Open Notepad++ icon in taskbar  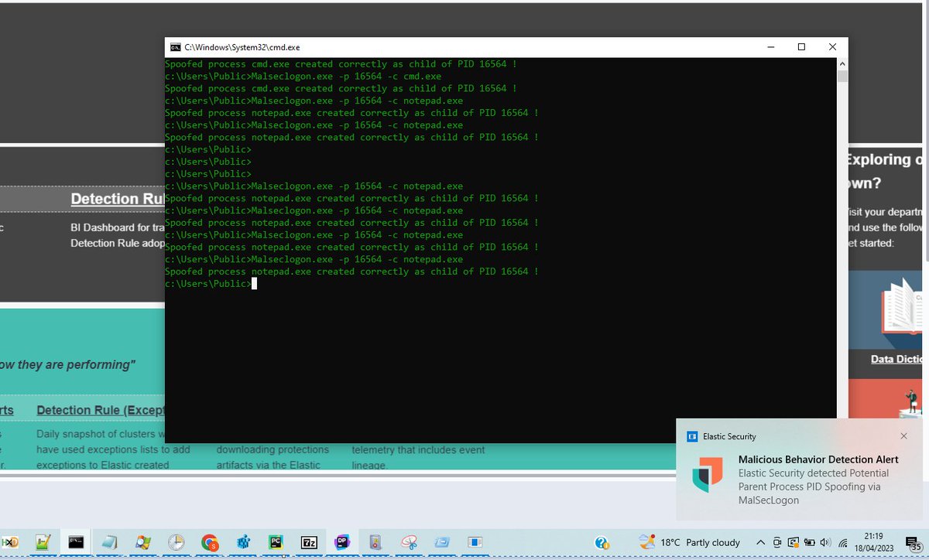pos(43,542)
